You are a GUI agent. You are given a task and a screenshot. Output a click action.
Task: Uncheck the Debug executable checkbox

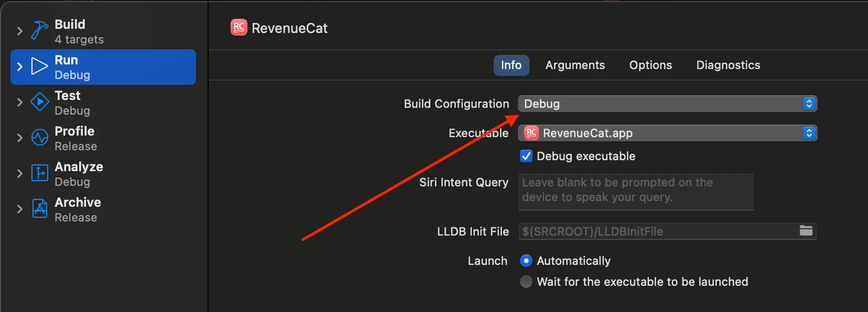pos(526,156)
